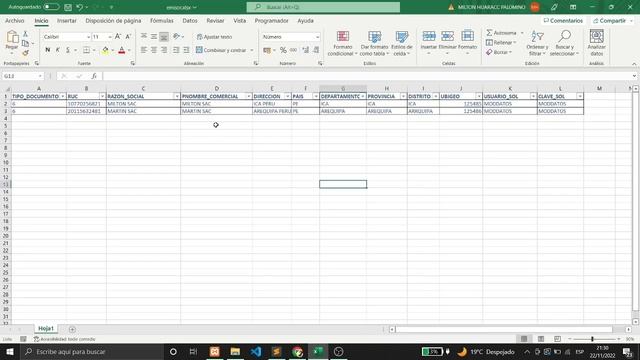
Task: Switch to the Datos tab
Action: pos(190,20)
